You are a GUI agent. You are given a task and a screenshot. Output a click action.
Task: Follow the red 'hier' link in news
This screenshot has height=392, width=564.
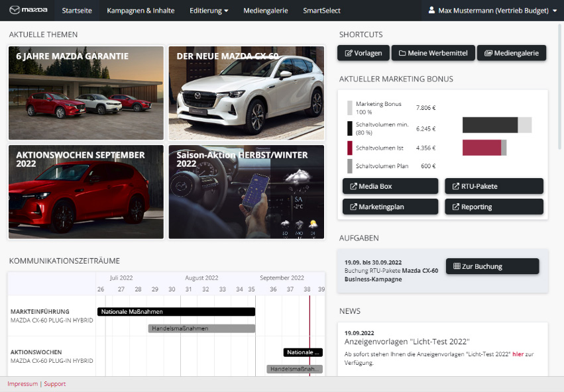518,354
